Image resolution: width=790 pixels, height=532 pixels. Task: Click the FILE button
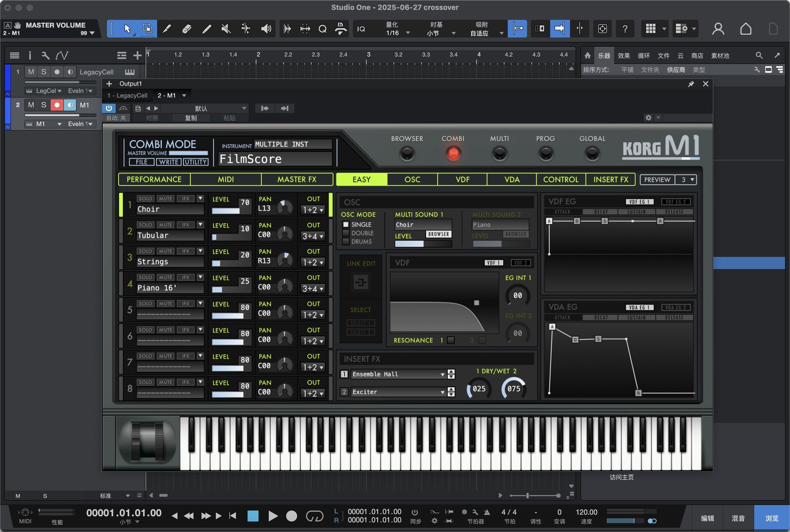coord(142,162)
